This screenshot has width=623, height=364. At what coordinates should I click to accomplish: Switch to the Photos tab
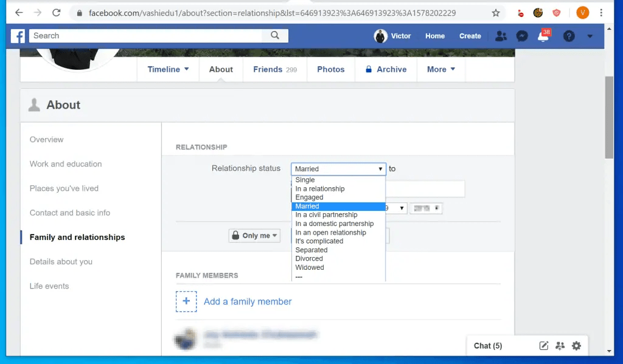point(330,69)
